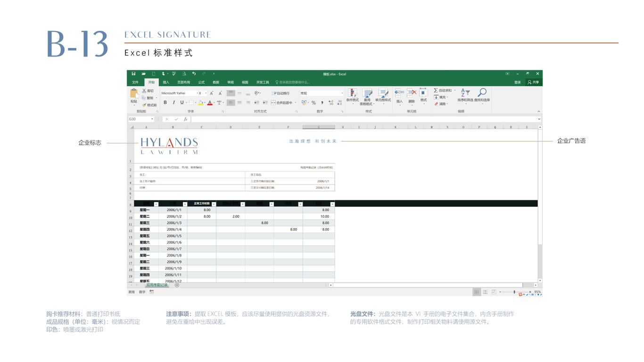Cut selection with 剪切 scissors icon
The width and height of the screenshot is (644, 362).
pos(149,91)
